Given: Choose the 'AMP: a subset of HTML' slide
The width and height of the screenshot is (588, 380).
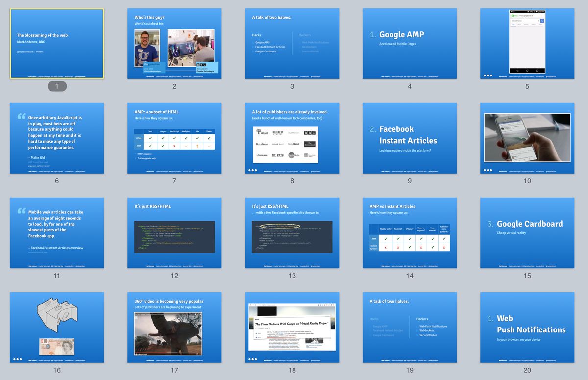Looking at the screenshot, I should 174,138.
